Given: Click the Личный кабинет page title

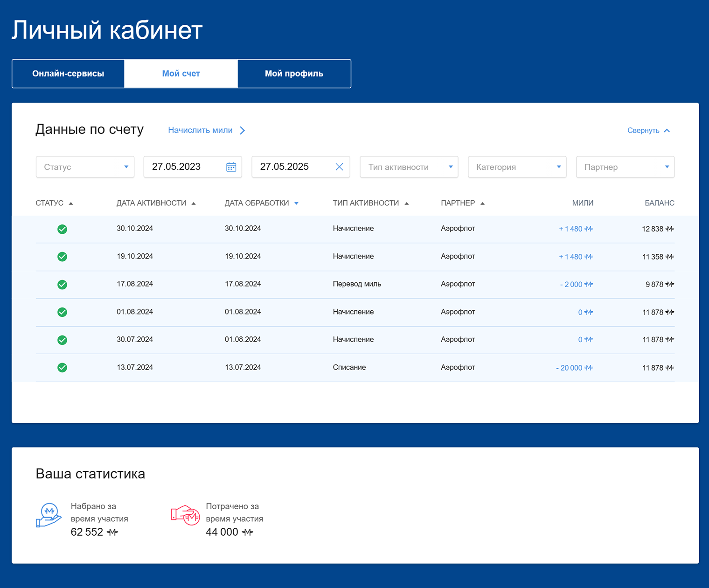Looking at the screenshot, I should pyautogui.click(x=107, y=30).
